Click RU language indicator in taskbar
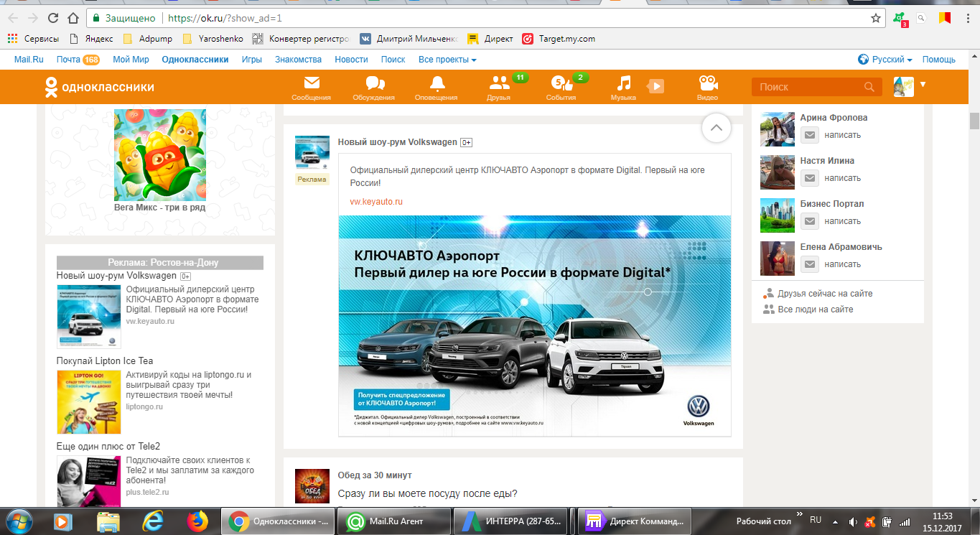 816,519
